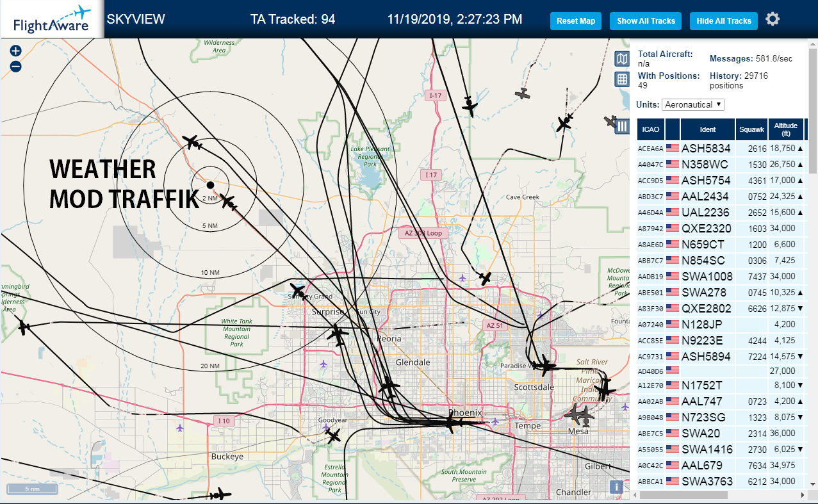The height and width of the screenshot is (504, 818).
Task: Zoom out with the minus button
Action: coord(15,66)
